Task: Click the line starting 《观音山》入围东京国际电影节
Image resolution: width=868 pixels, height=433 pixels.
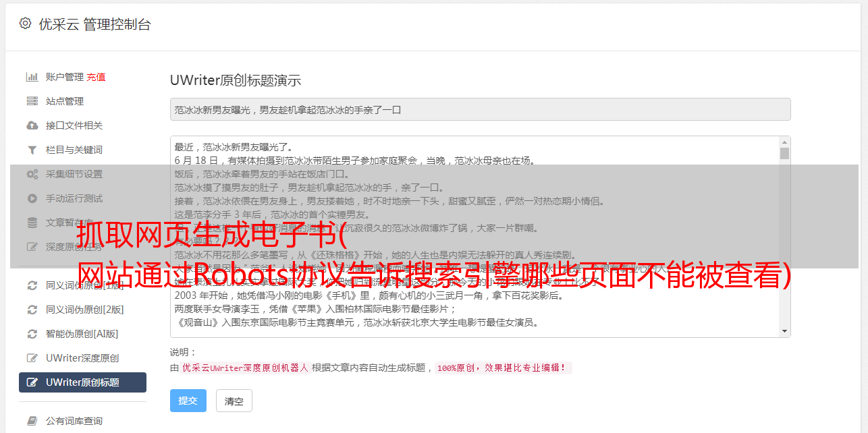Action: tap(356, 322)
